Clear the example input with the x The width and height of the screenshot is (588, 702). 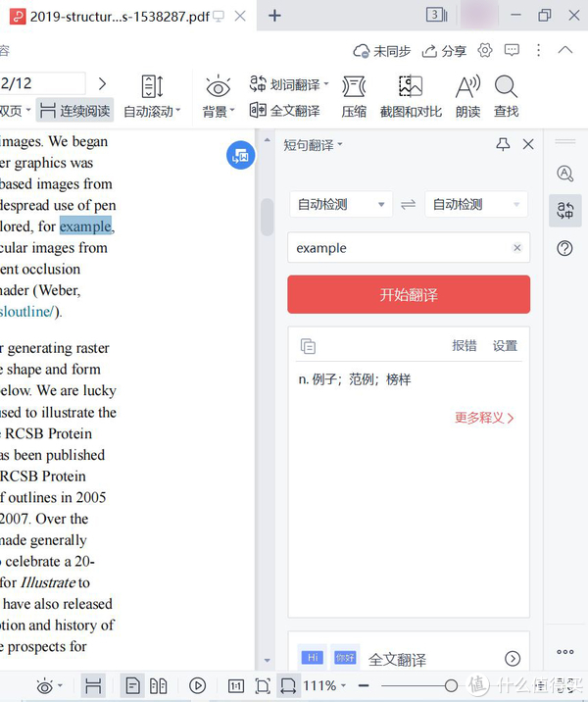pos(517,248)
